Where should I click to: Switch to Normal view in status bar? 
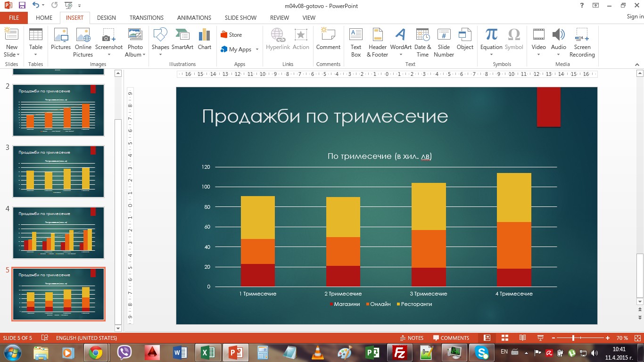487,338
